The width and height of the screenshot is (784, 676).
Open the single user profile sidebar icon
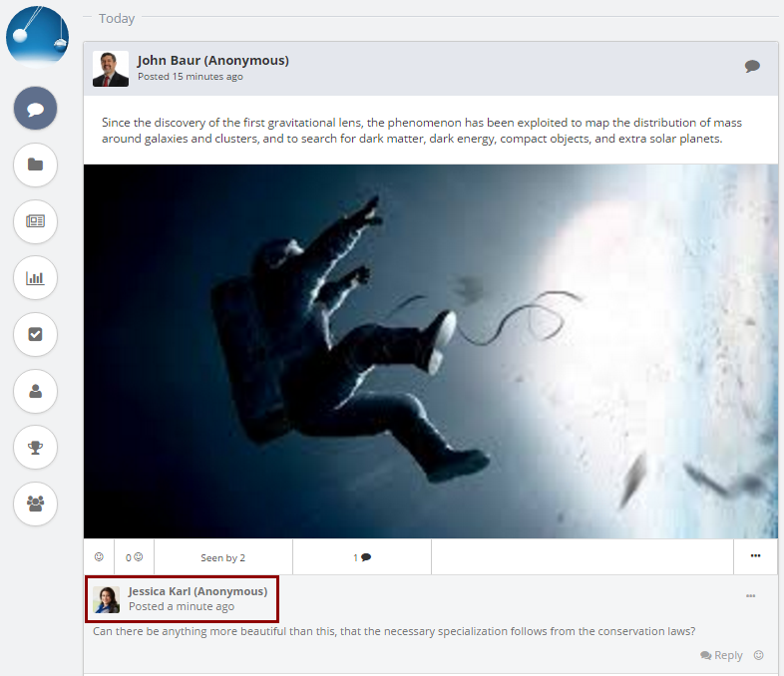(35, 391)
